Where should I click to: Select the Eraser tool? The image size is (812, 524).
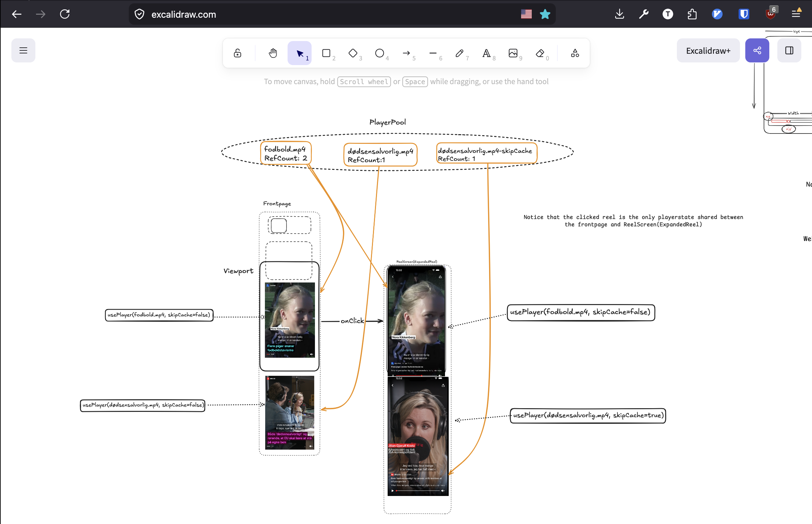point(540,53)
